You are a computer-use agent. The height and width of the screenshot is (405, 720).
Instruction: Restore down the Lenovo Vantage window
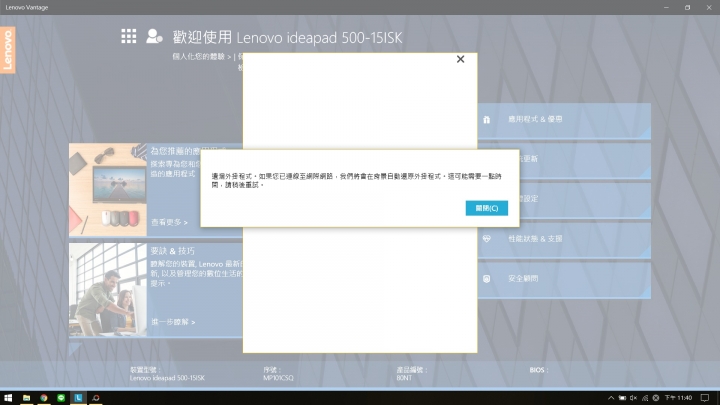click(x=687, y=7)
